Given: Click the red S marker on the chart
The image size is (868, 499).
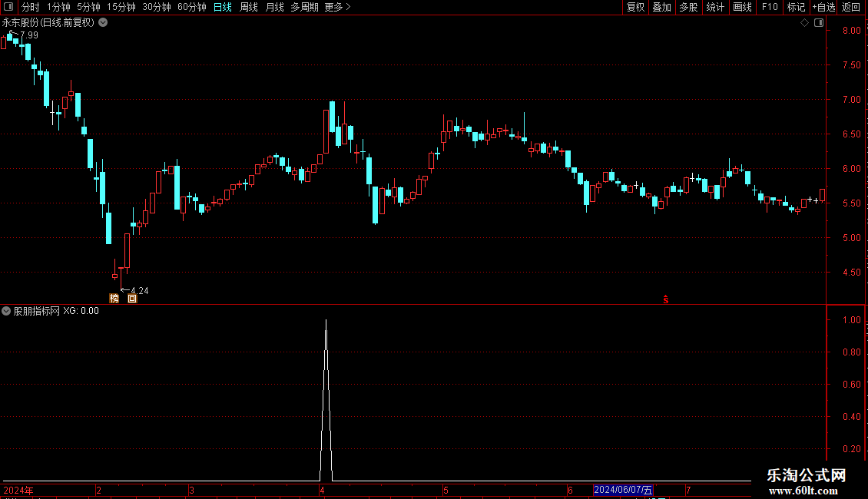Looking at the screenshot, I should click(666, 299).
